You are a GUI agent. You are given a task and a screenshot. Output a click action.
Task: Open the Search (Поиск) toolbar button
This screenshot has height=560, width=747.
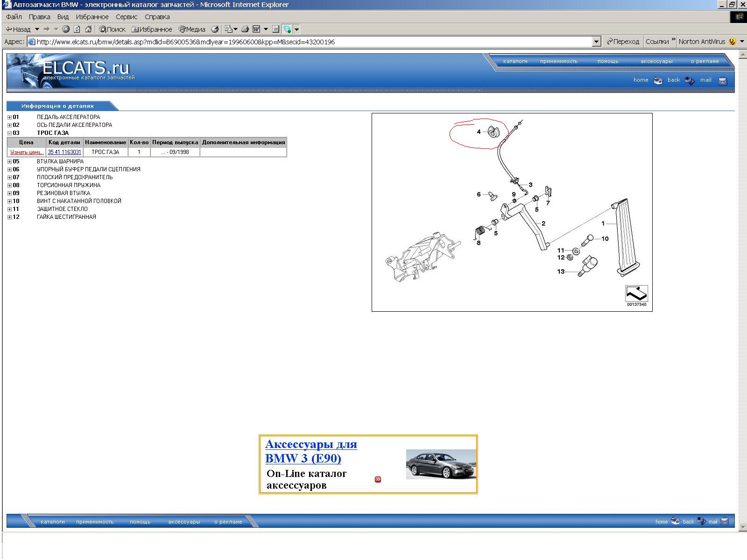pos(112,29)
